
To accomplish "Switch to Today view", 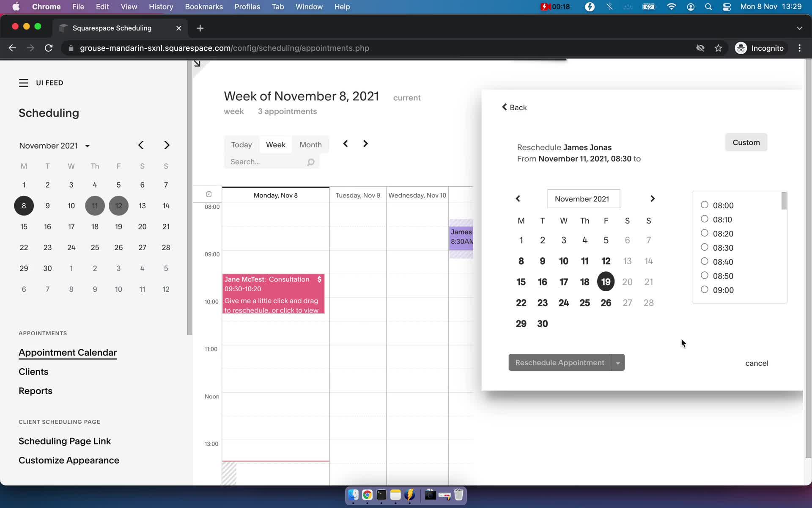I will pos(241,145).
